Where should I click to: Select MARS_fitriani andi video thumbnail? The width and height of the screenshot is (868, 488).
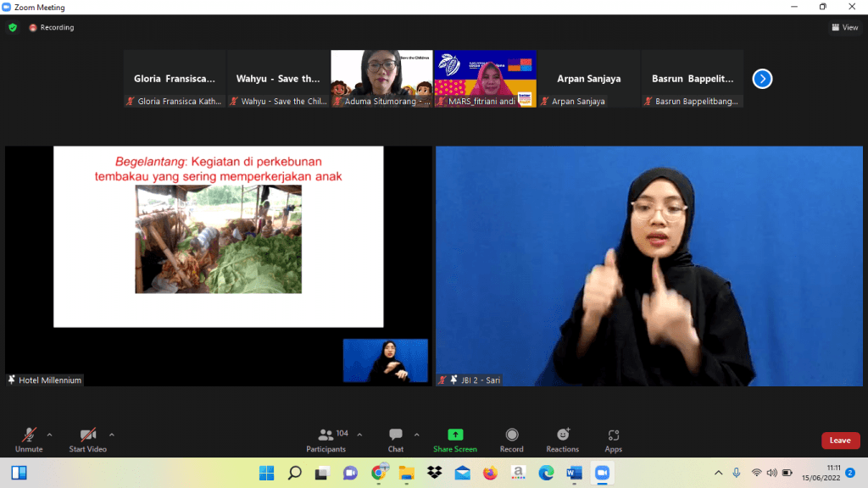[485, 79]
